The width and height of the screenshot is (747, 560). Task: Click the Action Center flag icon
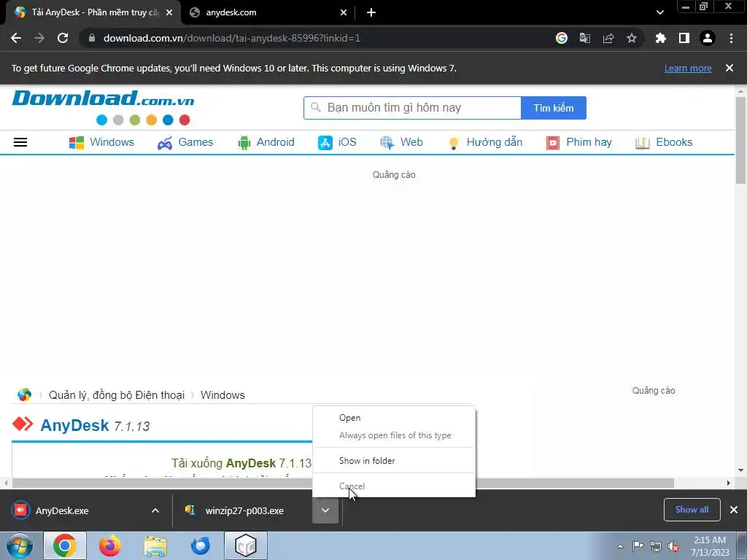638,546
